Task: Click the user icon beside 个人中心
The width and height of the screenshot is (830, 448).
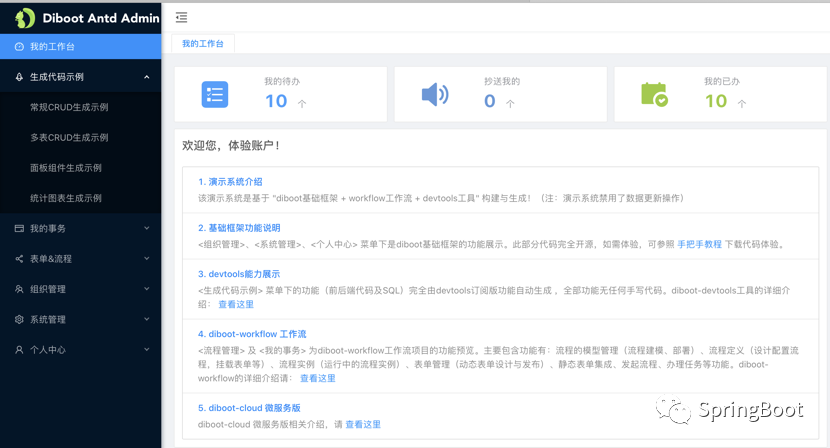Action: (x=19, y=350)
